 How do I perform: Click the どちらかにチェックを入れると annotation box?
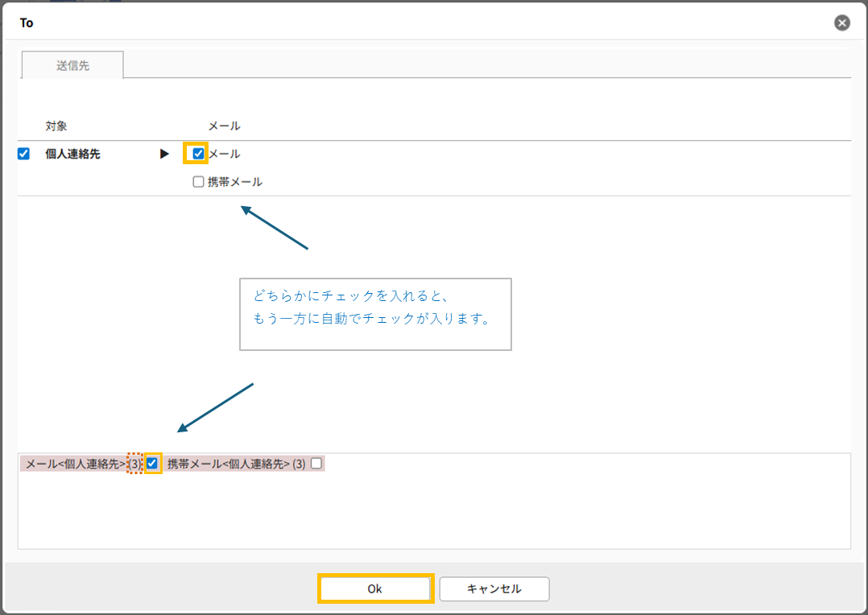click(375, 314)
